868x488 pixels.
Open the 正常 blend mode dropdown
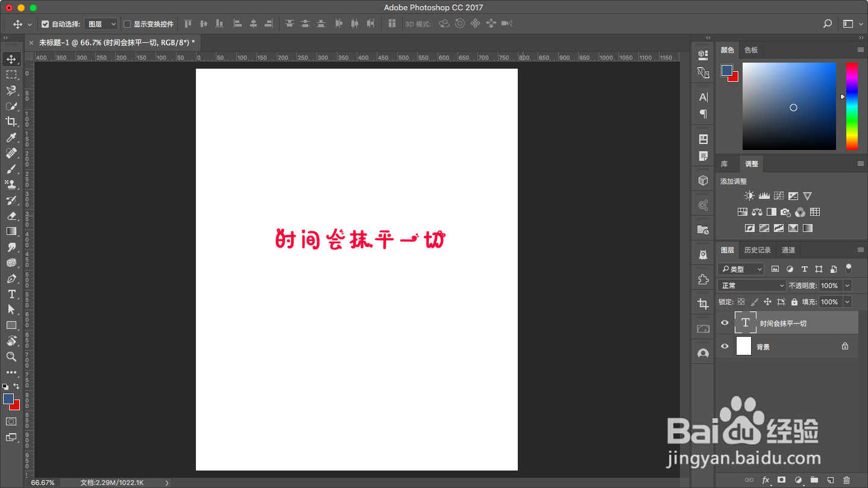[752, 286]
